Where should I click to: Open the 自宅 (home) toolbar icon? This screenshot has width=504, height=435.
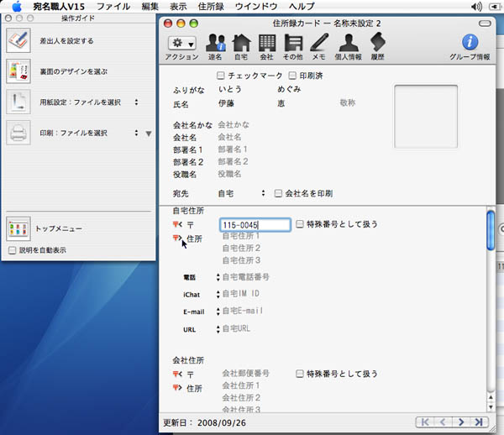click(x=241, y=43)
